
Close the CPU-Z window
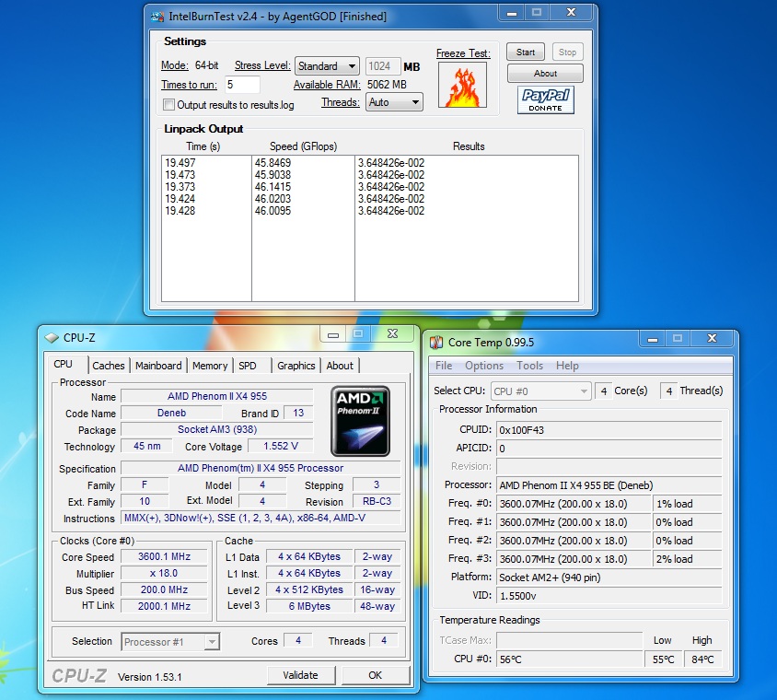point(392,334)
